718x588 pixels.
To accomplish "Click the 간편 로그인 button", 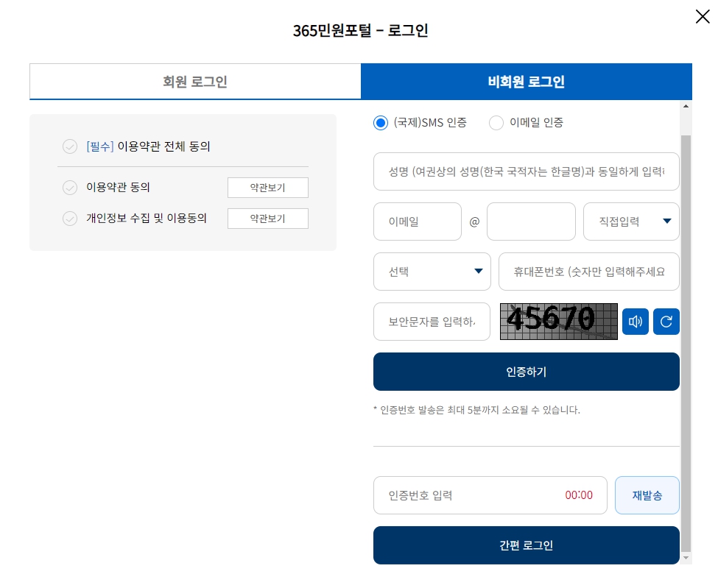I will pyautogui.click(x=526, y=545).
